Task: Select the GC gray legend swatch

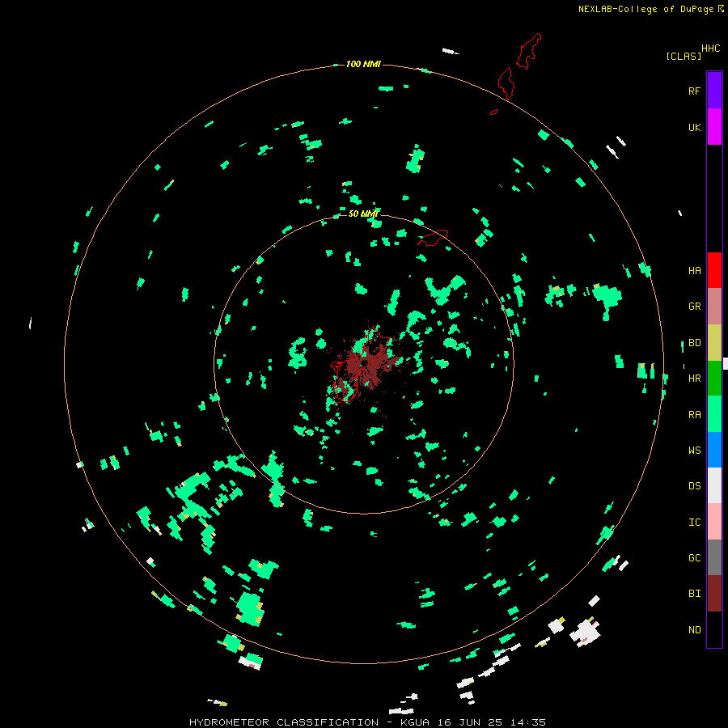Action: tap(714, 557)
